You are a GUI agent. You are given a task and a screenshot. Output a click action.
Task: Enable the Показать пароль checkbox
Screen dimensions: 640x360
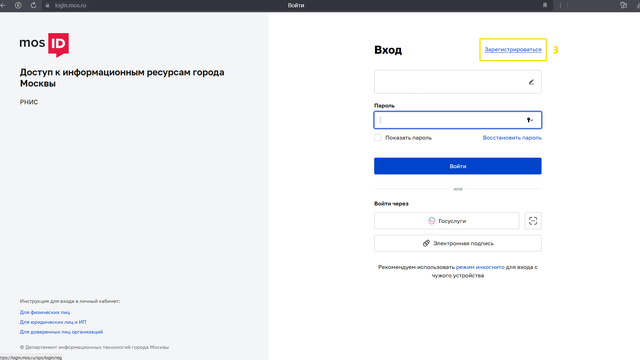click(378, 138)
